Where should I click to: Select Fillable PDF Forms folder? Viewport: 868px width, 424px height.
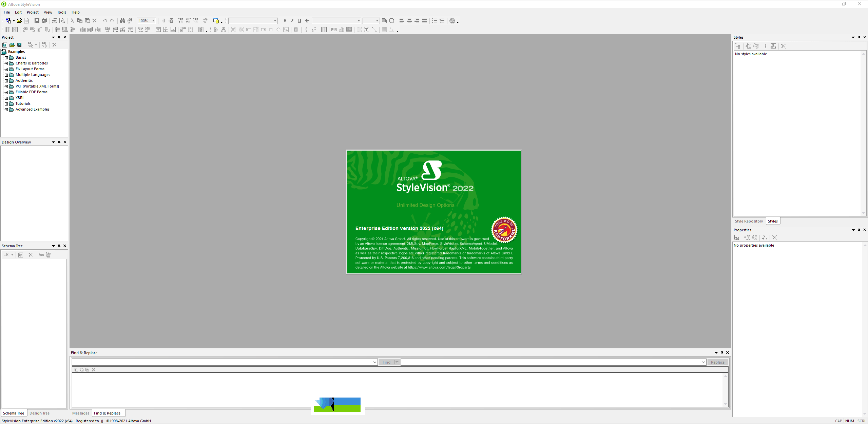point(32,92)
